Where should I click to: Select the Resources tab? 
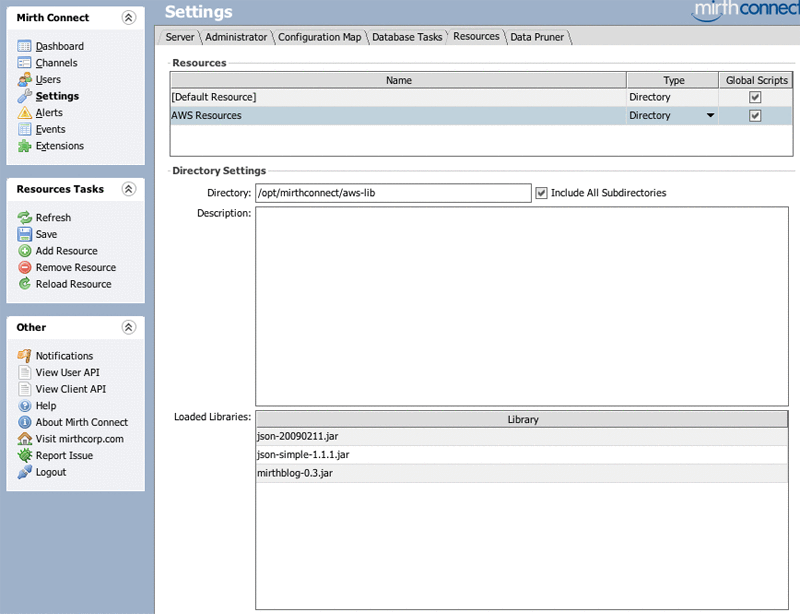476,37
